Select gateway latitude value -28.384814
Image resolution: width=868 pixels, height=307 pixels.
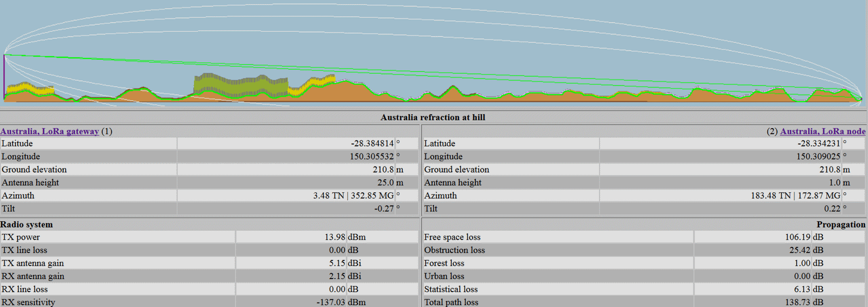pyautogui.click(x=373, y=144)
